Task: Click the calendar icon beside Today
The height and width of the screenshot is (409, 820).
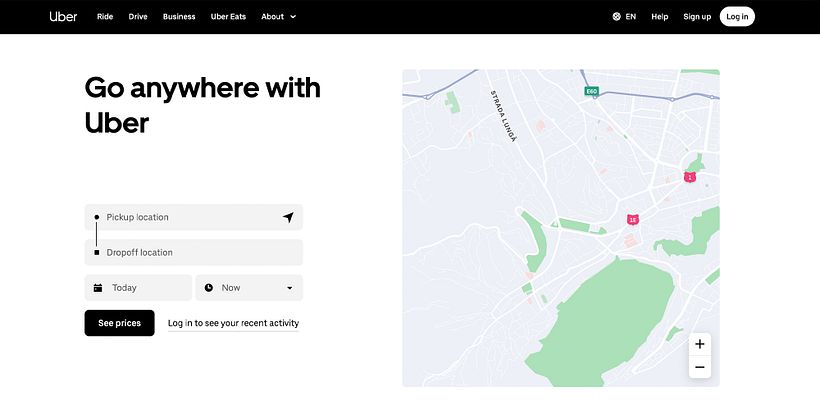Action: tap(98, 288)
